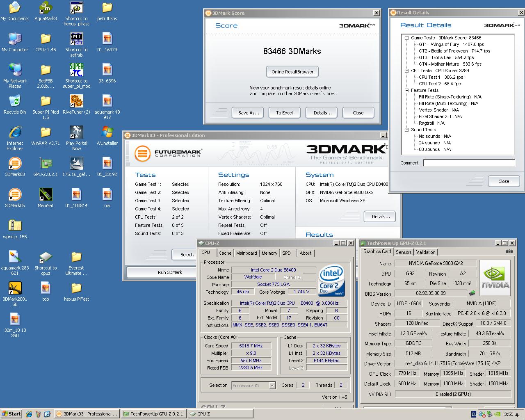Image resolution: width=525 pixels, height=420 pixels.
Task: Open My Network Places icon
Action: (15, 76)
